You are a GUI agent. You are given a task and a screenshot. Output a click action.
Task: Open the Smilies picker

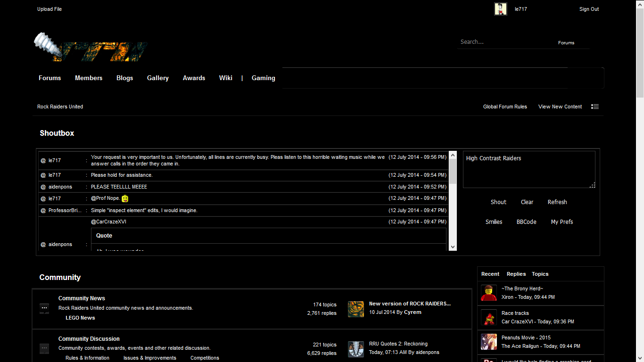[494, 222]
